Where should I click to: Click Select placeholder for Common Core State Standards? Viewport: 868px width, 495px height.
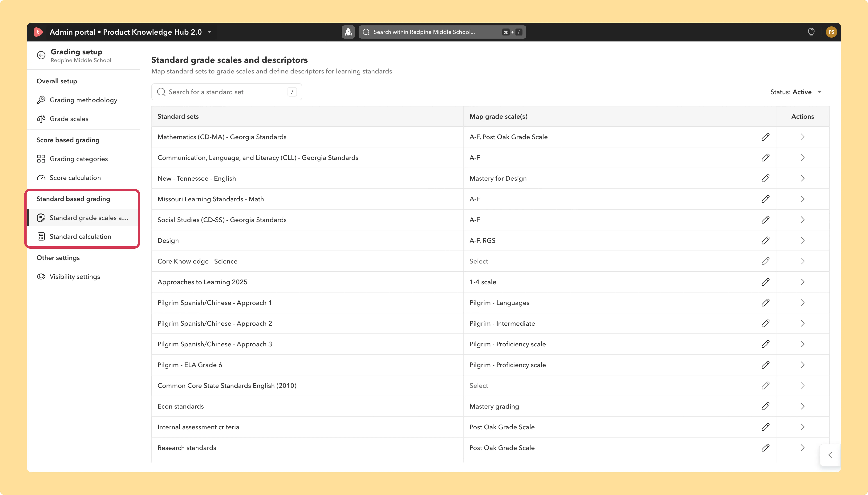(x=479, y=386)
